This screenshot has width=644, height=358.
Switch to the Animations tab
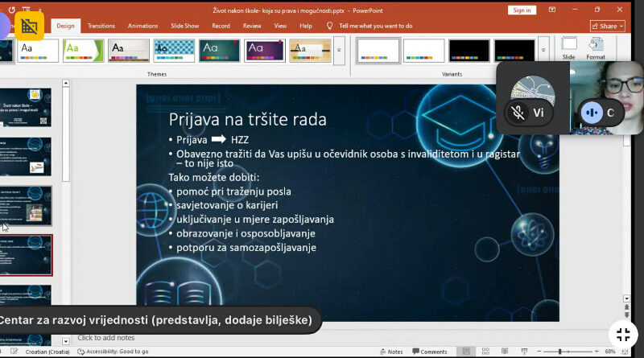pyautogui.click(x=142, y=26)
